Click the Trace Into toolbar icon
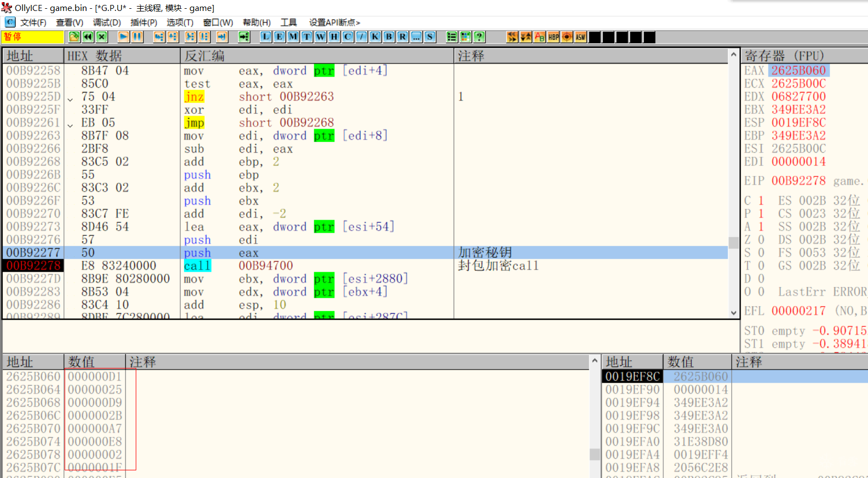Viewport: 868px width, 478px height. pos(190,37)
